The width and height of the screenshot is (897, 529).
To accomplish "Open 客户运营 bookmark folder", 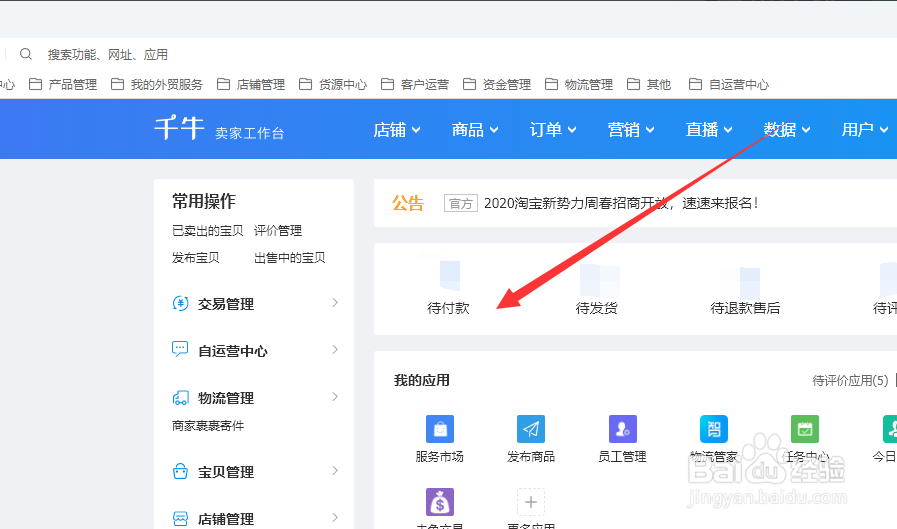I will (x=415, y=85).
